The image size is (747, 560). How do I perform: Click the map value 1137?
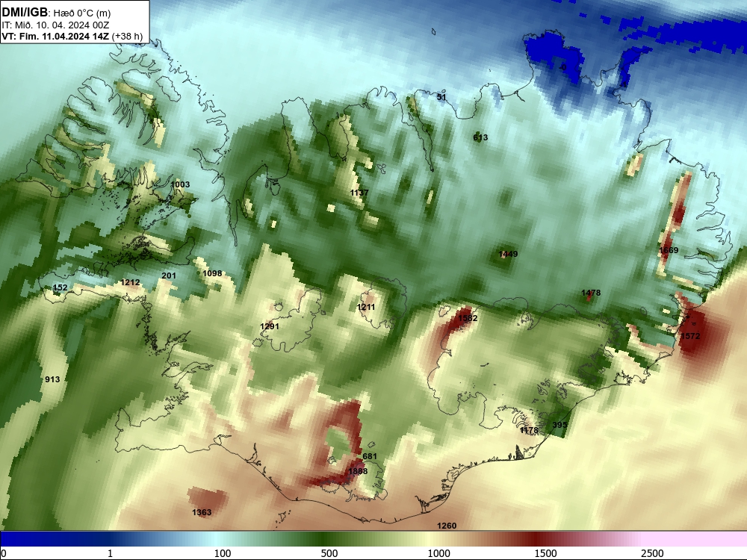click(359, 193)
